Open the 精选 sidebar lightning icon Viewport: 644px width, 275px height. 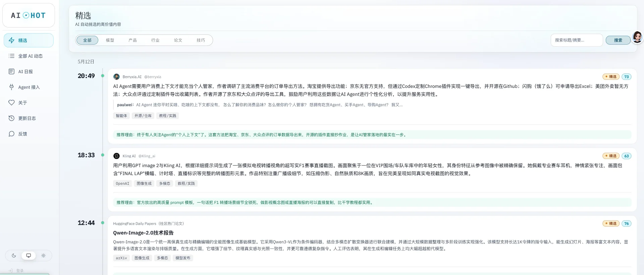pyautogui.click(x=11, y=40)
